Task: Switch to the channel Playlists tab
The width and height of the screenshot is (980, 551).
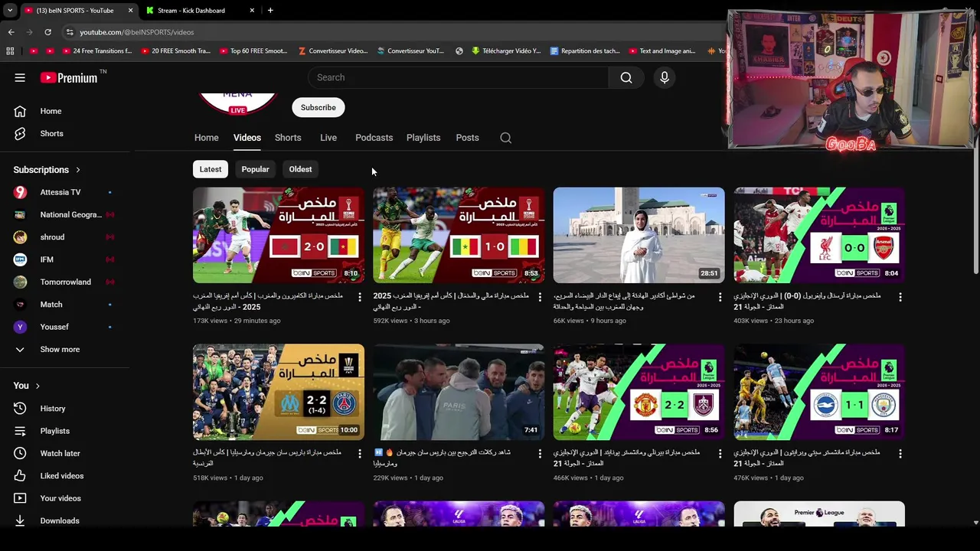Action: [423, 138]
